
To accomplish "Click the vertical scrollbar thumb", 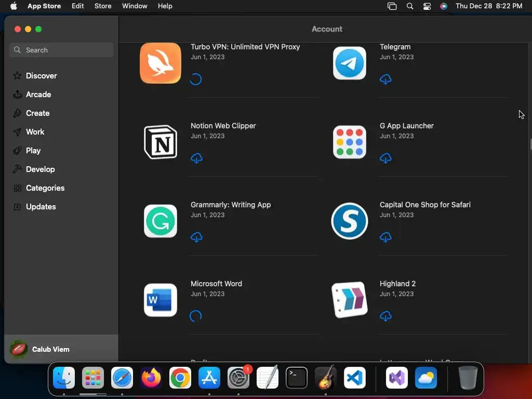I will coord(530,144).
